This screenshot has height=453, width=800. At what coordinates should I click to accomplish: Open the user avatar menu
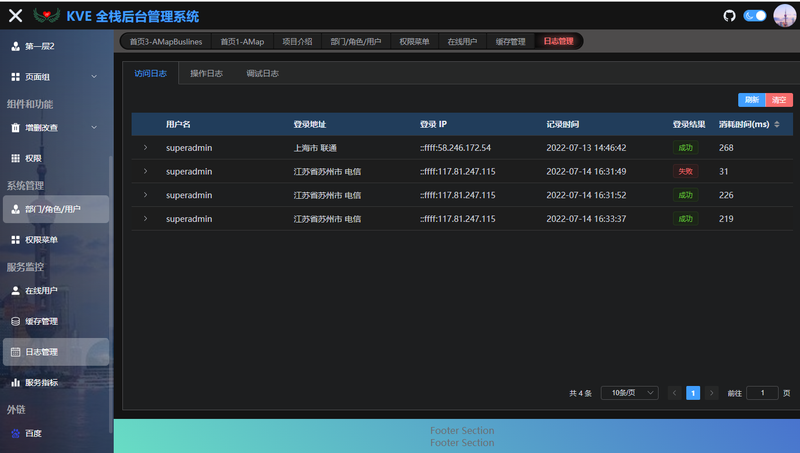(x=785, y=16)
